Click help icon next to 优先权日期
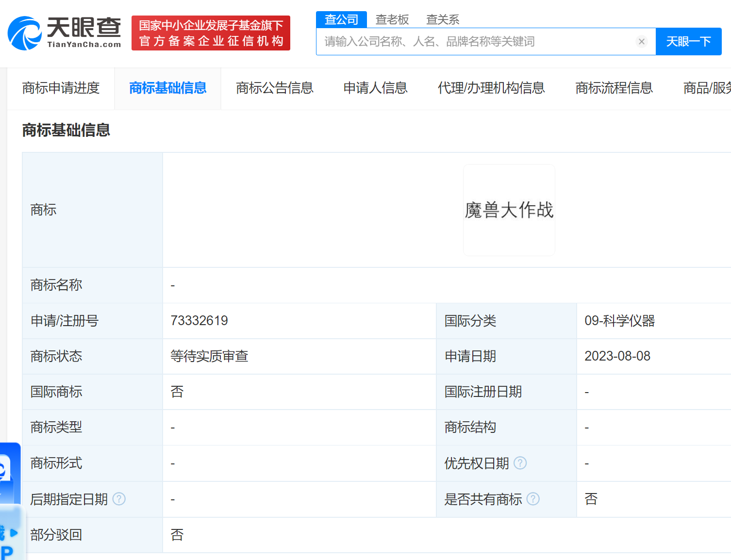 pyautogui.click(x=520, y=463)
